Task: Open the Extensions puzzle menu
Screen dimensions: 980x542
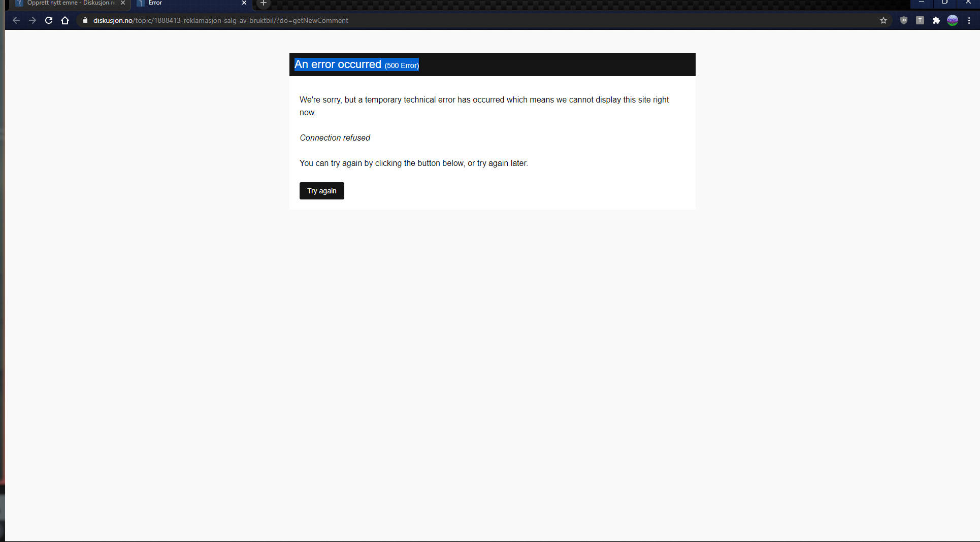Action: 936,20
